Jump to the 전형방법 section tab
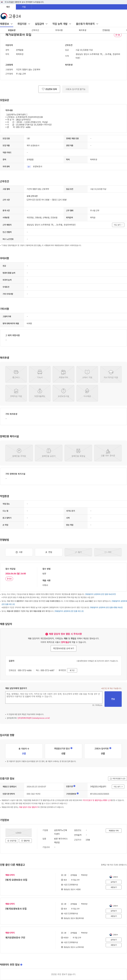Image resolution: width=127 pixels, height=980 pixels. tap(106, 30)
